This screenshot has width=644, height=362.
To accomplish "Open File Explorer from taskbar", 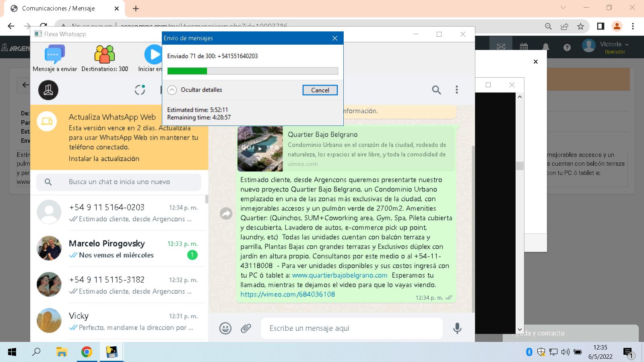I will coord(62,352).
